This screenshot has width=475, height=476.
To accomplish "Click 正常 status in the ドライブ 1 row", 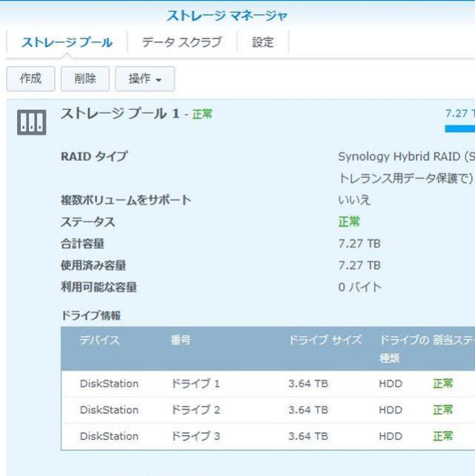I will [x=443, y=384].
